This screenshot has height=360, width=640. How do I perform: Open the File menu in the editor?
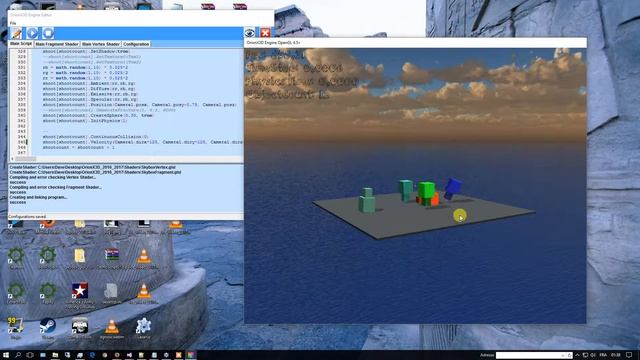tap(13, 23)
